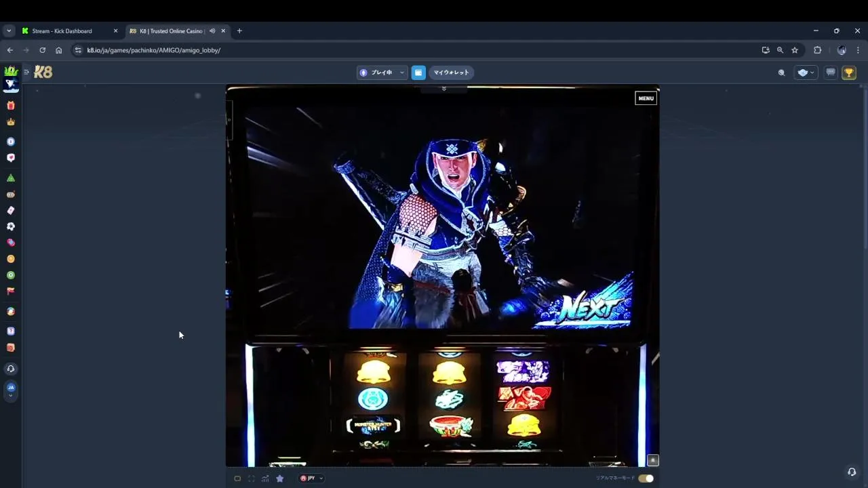Image resolution: width=868 pixels, height=488 pixels.
Task: Open the chat bubble icon in header
Action: (x=831, y=73)
